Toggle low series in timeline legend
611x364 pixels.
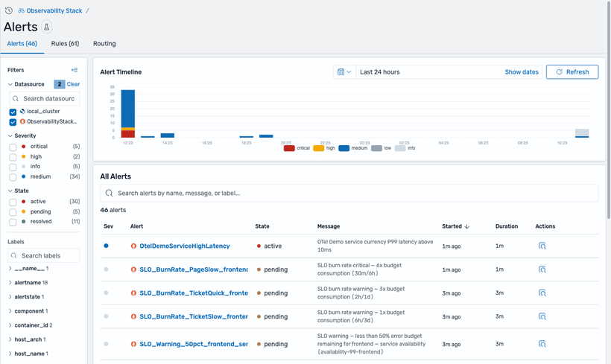click(381, 148)
